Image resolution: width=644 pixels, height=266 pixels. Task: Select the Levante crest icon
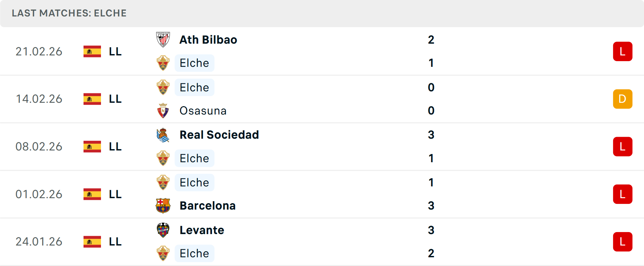[163, 230]
